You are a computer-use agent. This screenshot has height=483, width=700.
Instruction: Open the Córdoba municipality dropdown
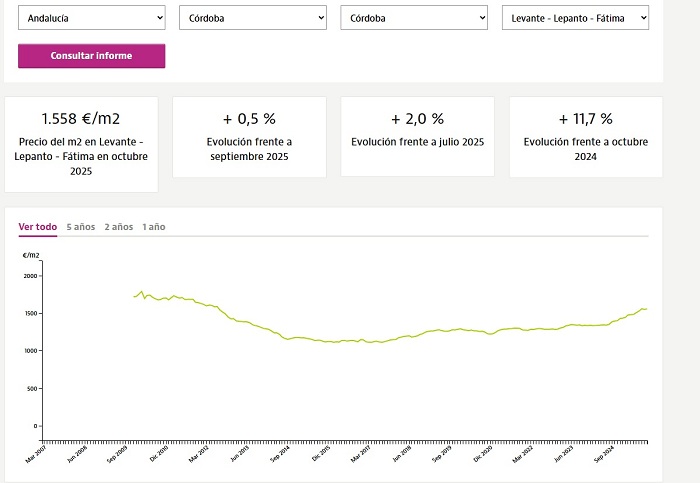click(x=414, y=18)
